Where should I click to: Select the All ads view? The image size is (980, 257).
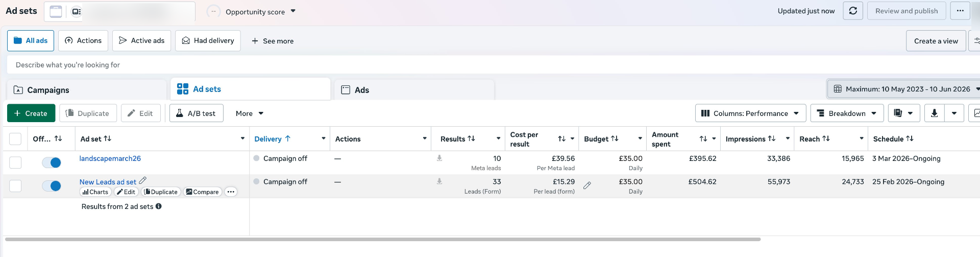[x=31, y=40]
